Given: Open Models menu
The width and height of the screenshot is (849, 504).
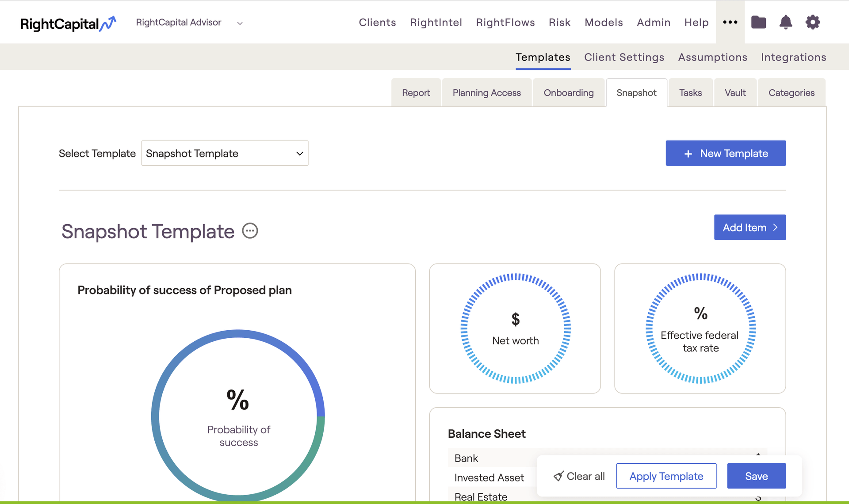Looking at the screenshot, I should (604, 22).
